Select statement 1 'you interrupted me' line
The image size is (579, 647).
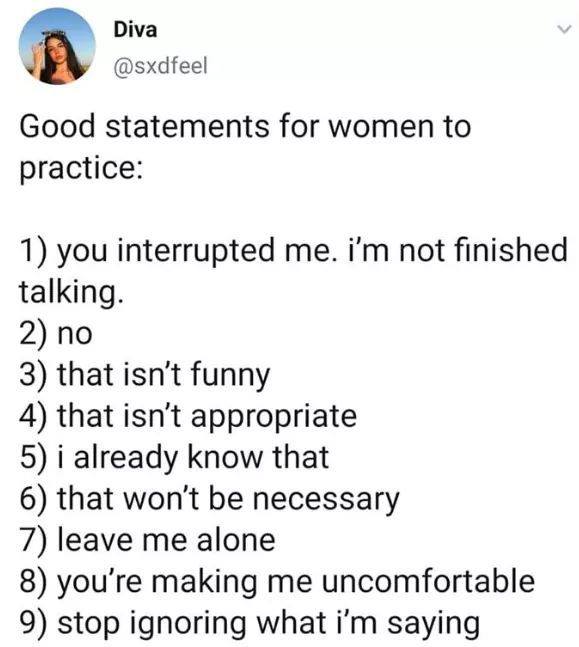point(293,250)
